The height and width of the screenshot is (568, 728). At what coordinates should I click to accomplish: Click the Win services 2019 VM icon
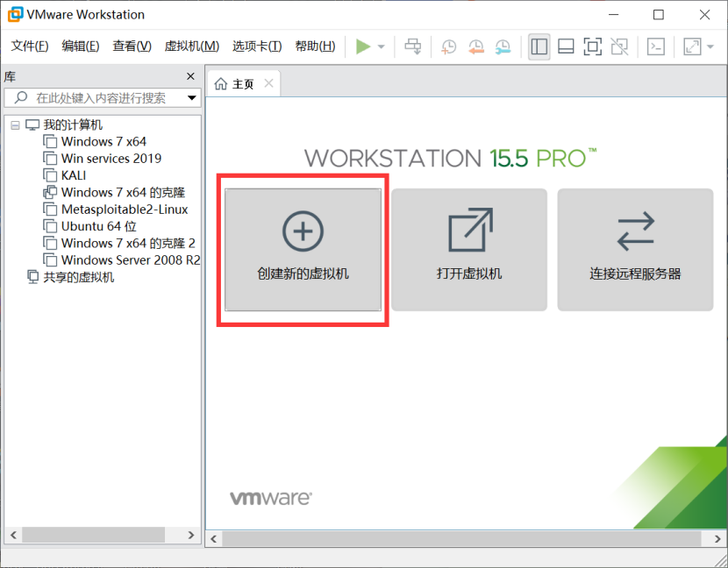coord(50,159)
